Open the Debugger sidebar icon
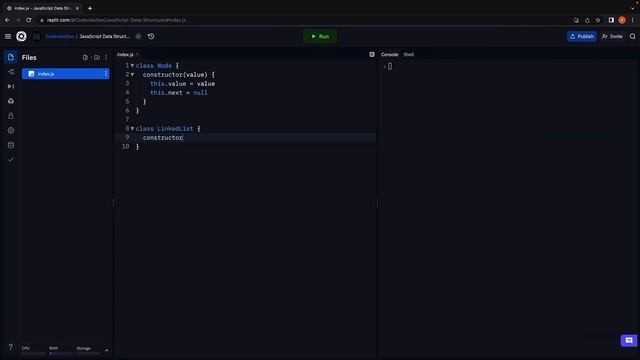The image size is (640, 360). coord(11,87)
